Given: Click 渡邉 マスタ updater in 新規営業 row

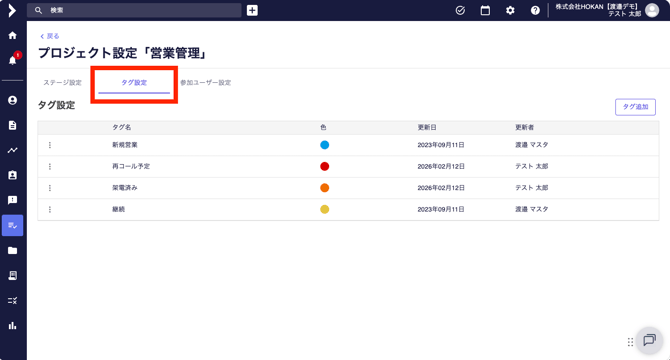Looking at the screenshot, I should 532,145.
